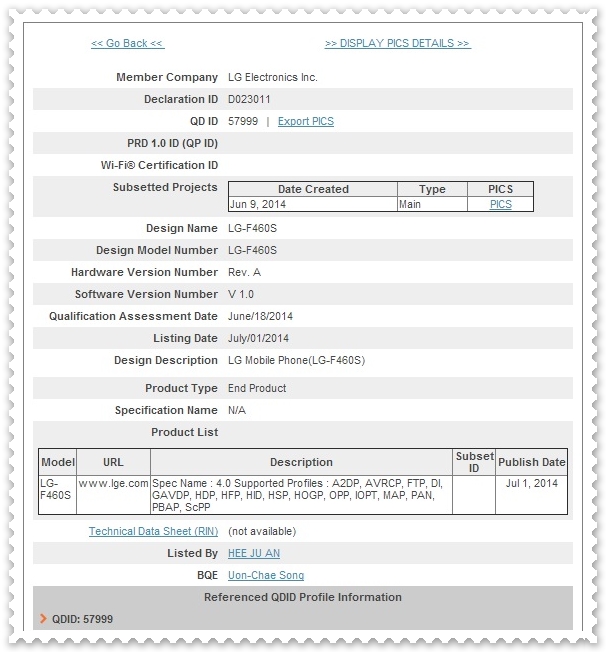Open HEE JU AN listed-by link
The width and height of the screenshot is (606, 652).
click(254, 553)
